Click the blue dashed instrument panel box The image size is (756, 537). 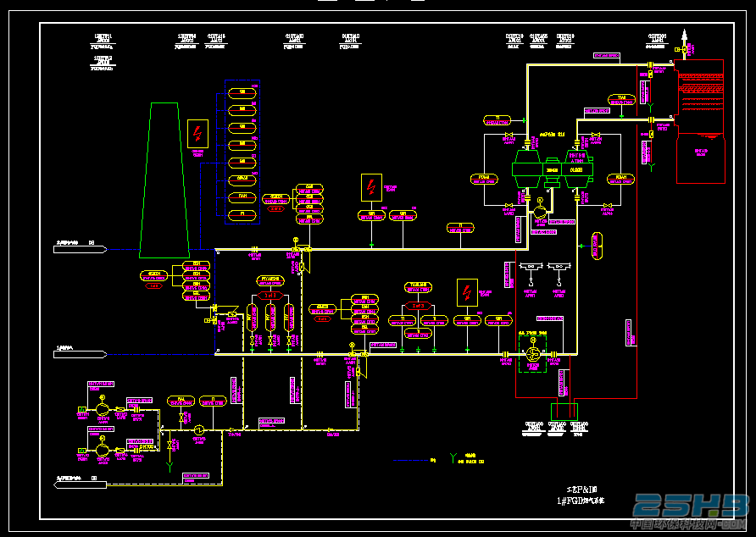[242, 152]
